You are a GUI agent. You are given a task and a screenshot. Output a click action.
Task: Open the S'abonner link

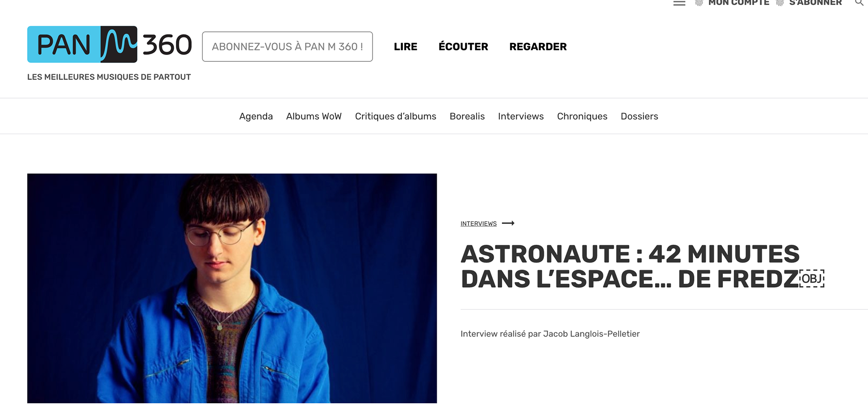click(x=816, y=3)
